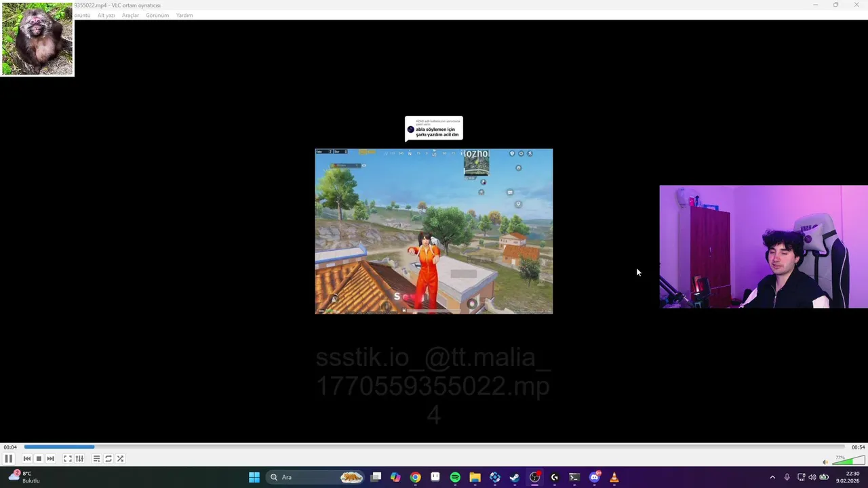Skip to next media item
The width and height of the screenshot is (868, 488).
coord(50,459)
